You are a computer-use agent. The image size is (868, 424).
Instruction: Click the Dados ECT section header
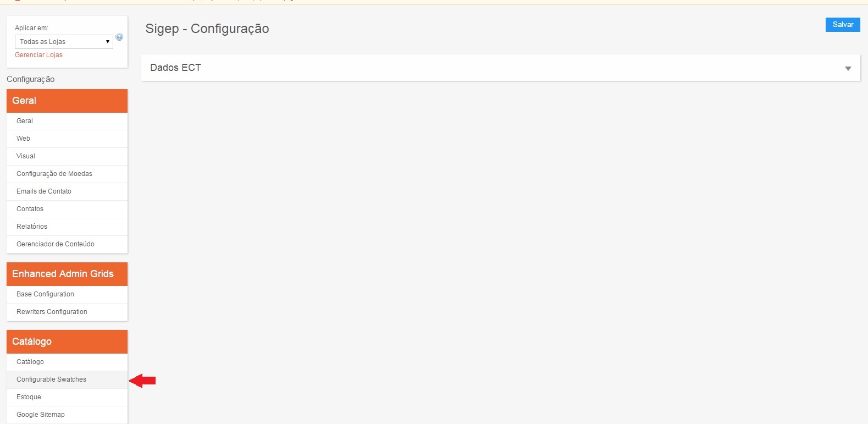pos(500,68)
